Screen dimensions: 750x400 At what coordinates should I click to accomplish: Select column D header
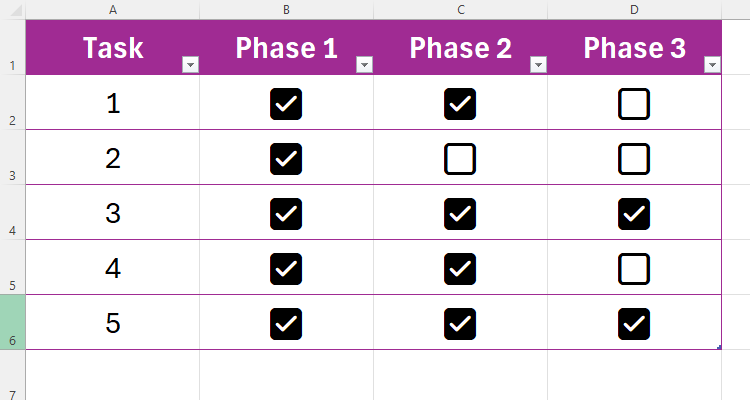coord(634,9)
